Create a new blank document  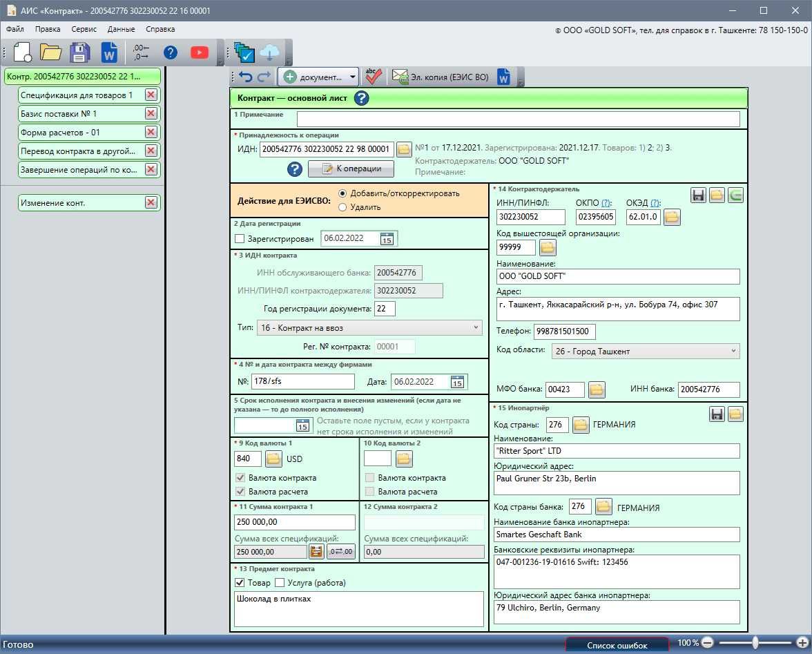[22, 52]
